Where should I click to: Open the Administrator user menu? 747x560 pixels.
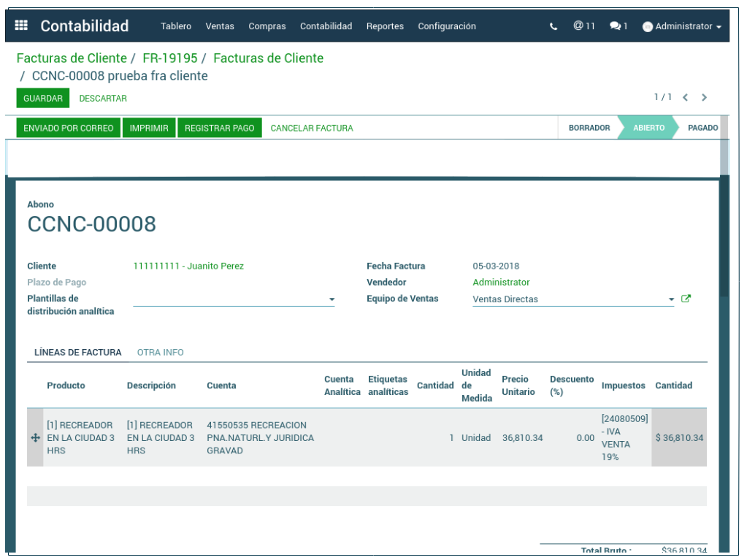pos(682,26)
